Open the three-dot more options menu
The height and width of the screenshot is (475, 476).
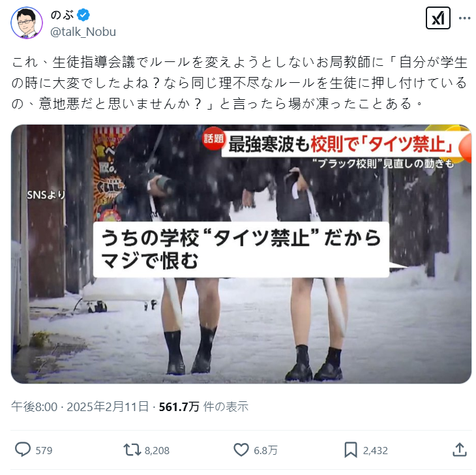[x=464, y=18]
